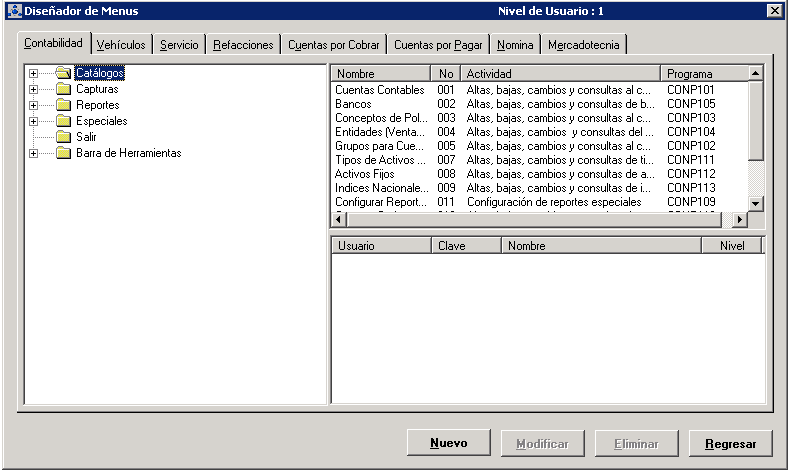Open the Cuentas por Cobrar tab
The width and height of the screenshot is (789, 471).
(x=333, y=45)
